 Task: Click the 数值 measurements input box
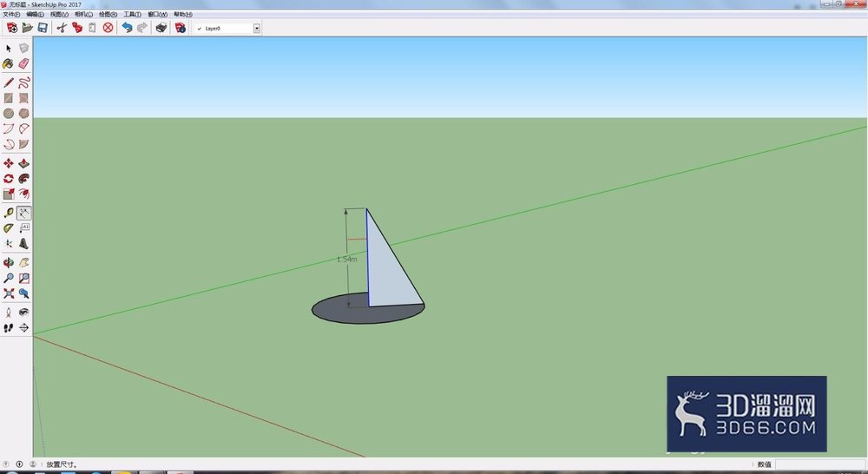coord(820,464)
